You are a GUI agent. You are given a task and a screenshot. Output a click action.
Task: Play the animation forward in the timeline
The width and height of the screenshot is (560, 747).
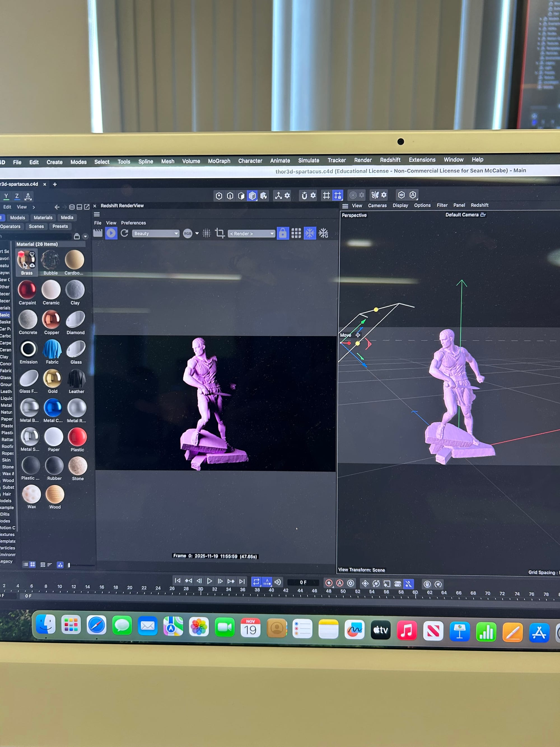(210, 581)
